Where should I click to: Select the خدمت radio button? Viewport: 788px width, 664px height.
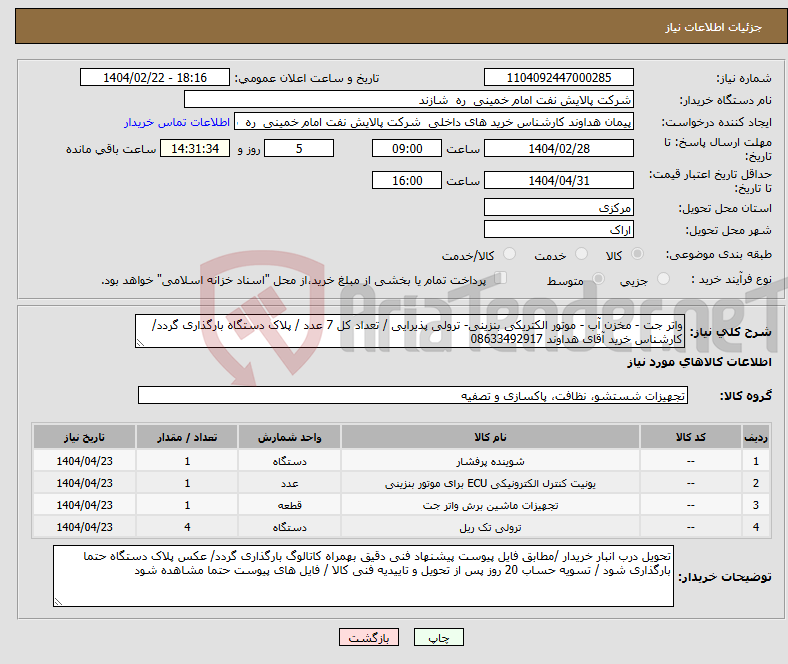pos(581,254)
